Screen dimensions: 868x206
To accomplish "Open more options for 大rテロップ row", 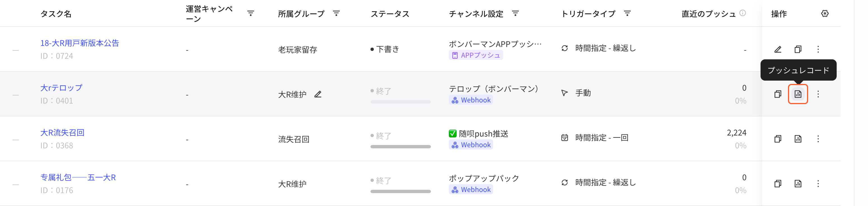I will coord(818,94).
